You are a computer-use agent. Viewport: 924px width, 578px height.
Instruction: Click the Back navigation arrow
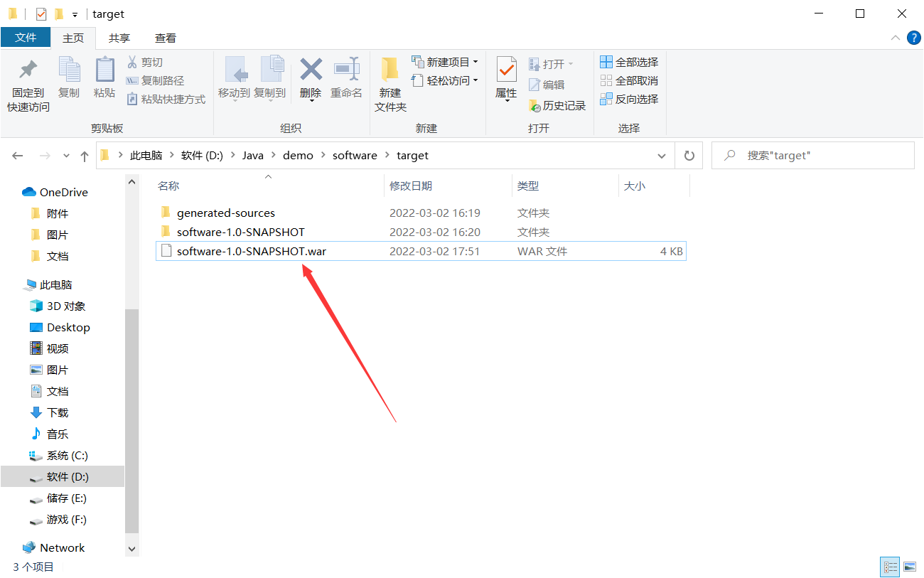[18, 156]
